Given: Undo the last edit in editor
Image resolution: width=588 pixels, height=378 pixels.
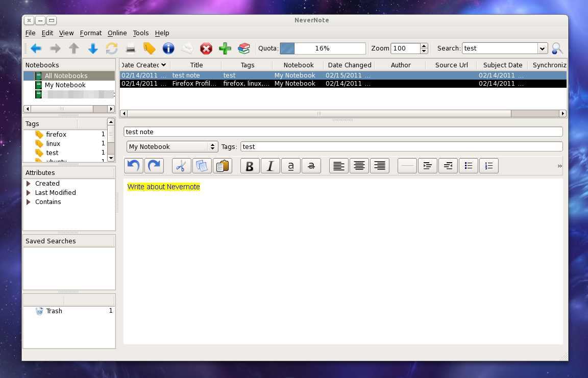Looking at the screenshot, I should pyautogui.click(x=134, y=166).
